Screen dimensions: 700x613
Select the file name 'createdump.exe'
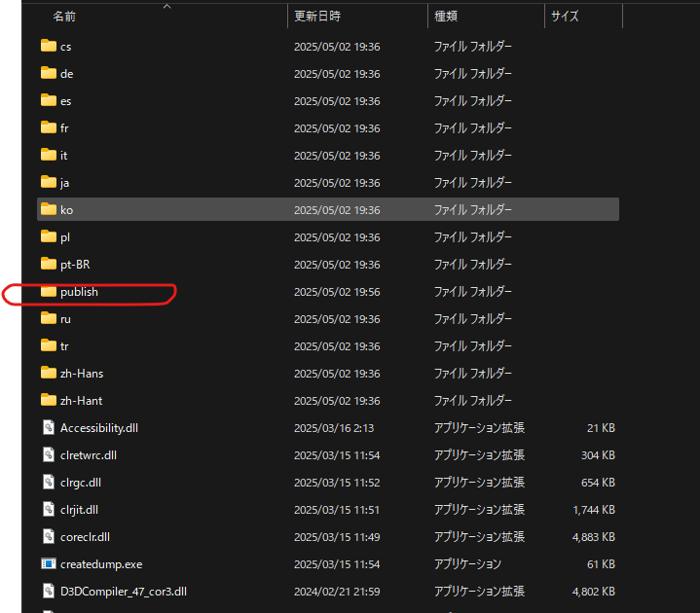101,564
